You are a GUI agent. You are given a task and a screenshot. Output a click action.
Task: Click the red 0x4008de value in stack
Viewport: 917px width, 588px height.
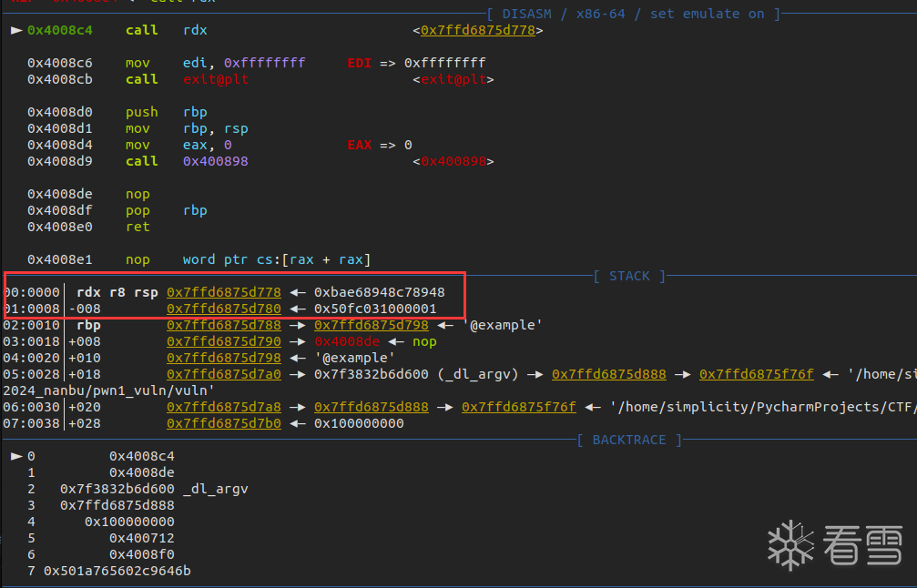pos(347,341)
